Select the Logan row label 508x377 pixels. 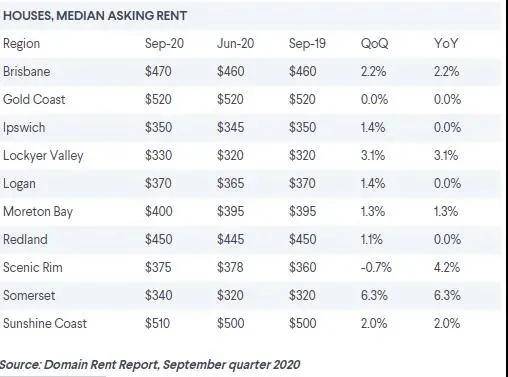(19, 184)
